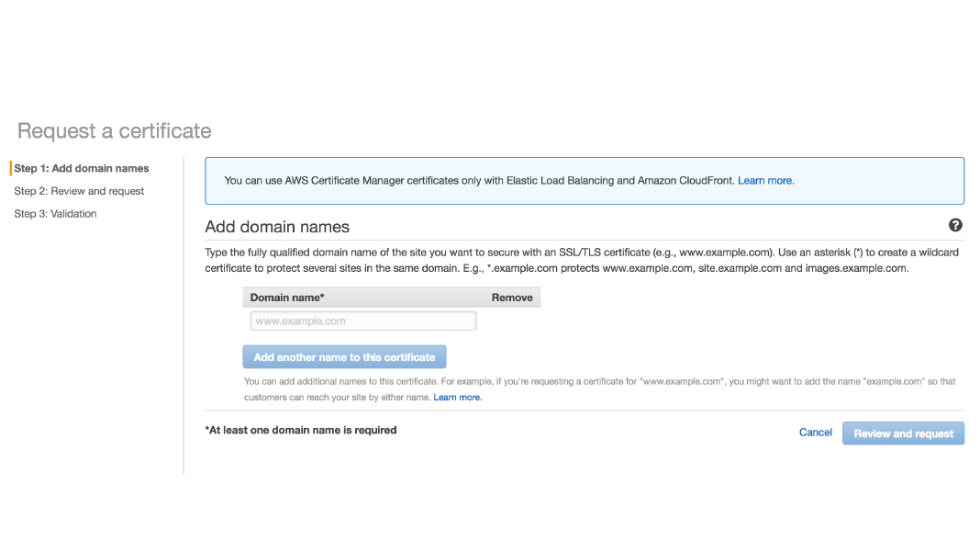Click the orange active-step marker in sidebar
This screenshot has width=980, height=551.
point(11,169)
